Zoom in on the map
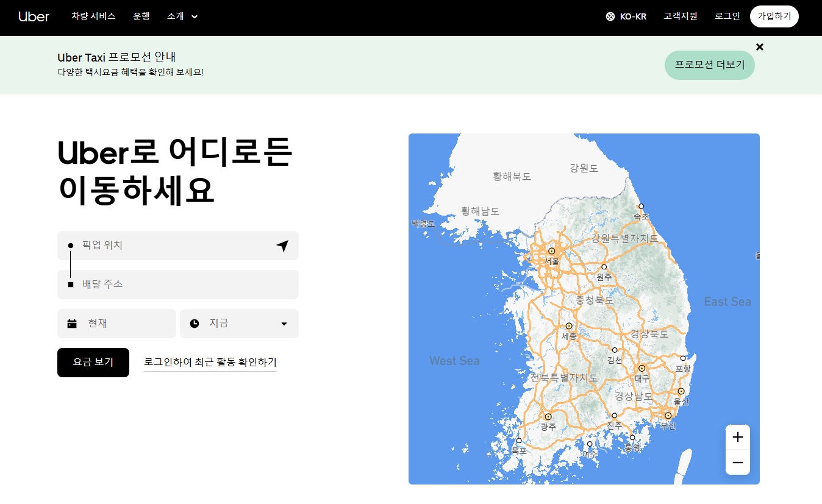Image resolution: width=822 pixels, height=504 pixels. point(738,437)
